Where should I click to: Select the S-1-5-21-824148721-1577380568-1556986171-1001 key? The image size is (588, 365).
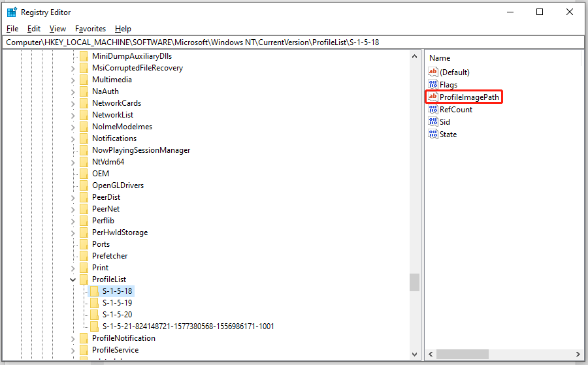[x=188, y=326]
